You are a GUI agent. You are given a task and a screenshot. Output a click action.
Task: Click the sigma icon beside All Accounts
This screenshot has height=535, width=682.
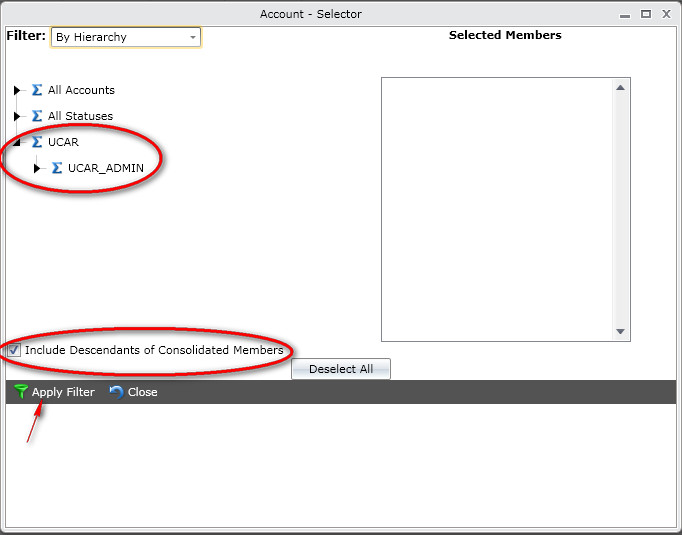37,90
